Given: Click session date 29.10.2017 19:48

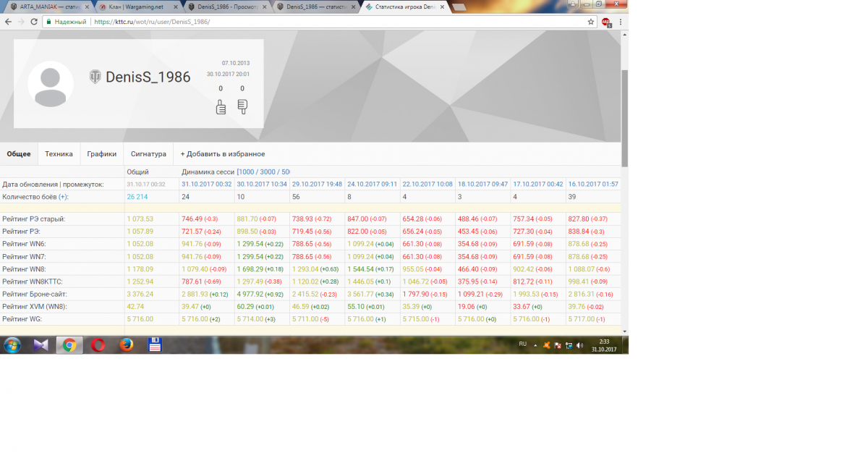Looking at the screenshot, I should coord(317,185).
